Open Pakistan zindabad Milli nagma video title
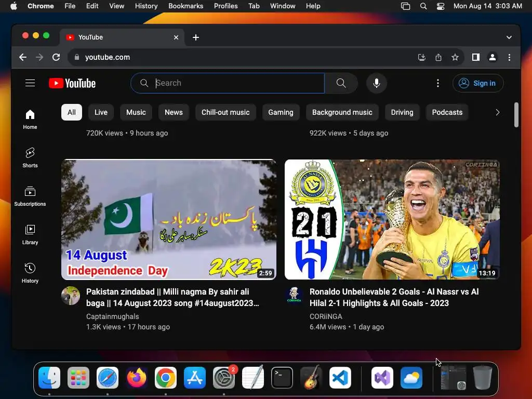 coord(172,297)
